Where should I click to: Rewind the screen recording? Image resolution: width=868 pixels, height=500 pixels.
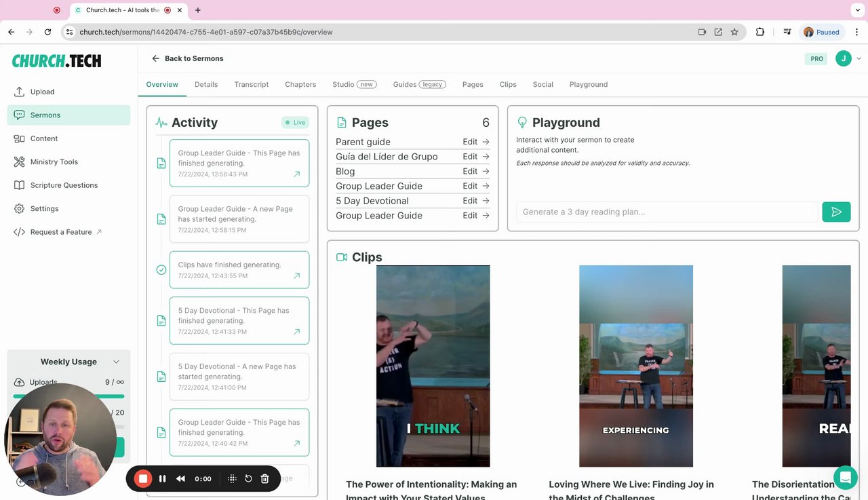point(180,478)
